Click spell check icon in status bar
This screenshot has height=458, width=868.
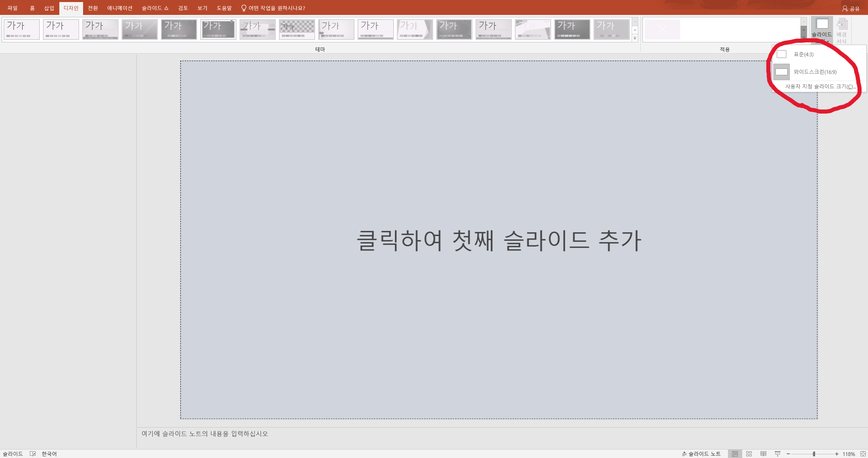(33, 454)
